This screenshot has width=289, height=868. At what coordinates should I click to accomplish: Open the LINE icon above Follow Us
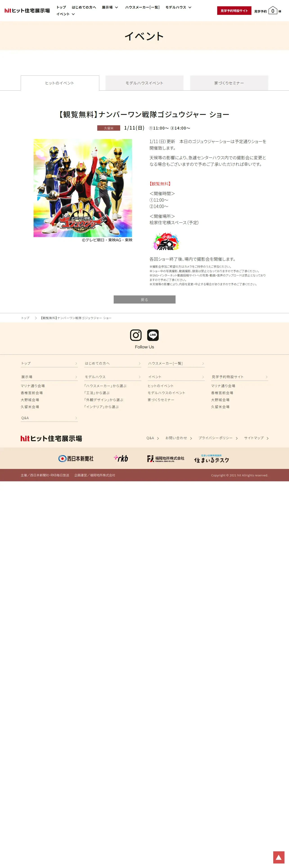pos(153,335)
